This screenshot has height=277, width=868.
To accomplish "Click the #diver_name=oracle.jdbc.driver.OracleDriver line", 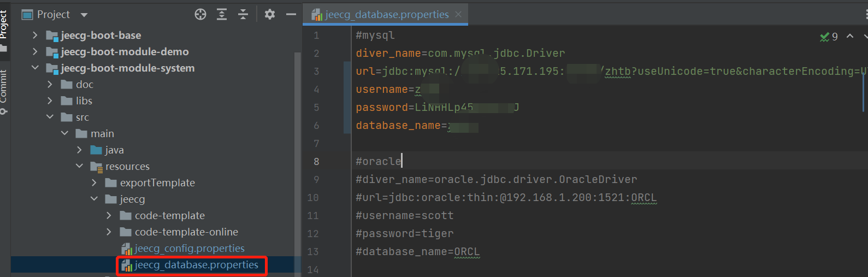I will (x=497, y=180).
